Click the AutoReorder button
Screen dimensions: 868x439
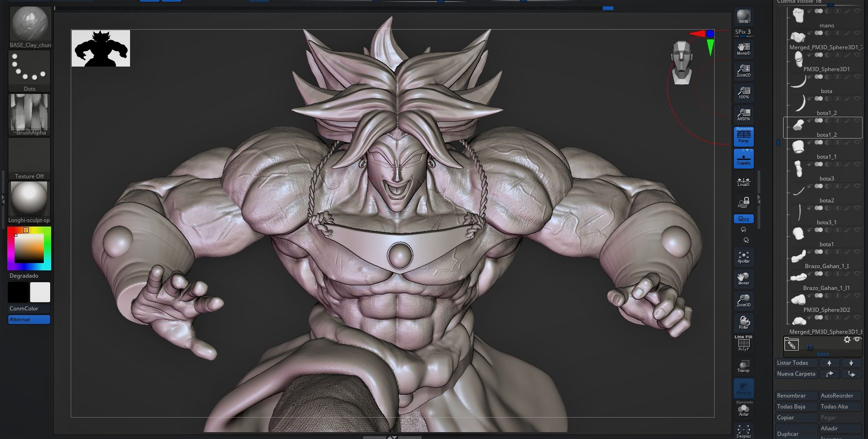point(840,396)
